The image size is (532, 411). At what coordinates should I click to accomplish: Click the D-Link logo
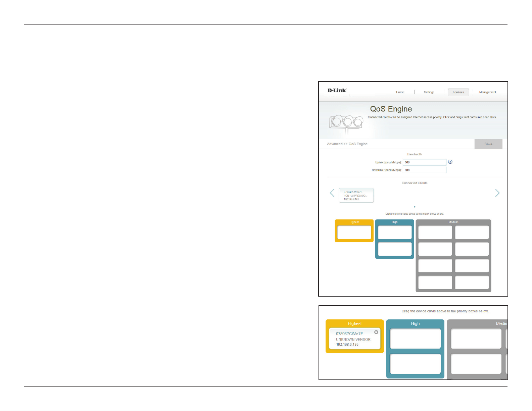coord(337,91)
